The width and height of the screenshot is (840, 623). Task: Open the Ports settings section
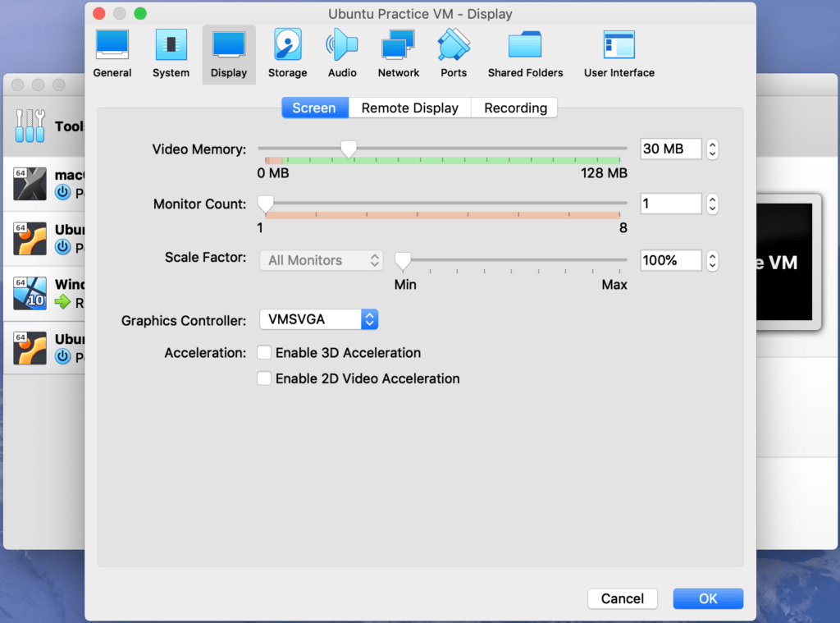point(454,54)
